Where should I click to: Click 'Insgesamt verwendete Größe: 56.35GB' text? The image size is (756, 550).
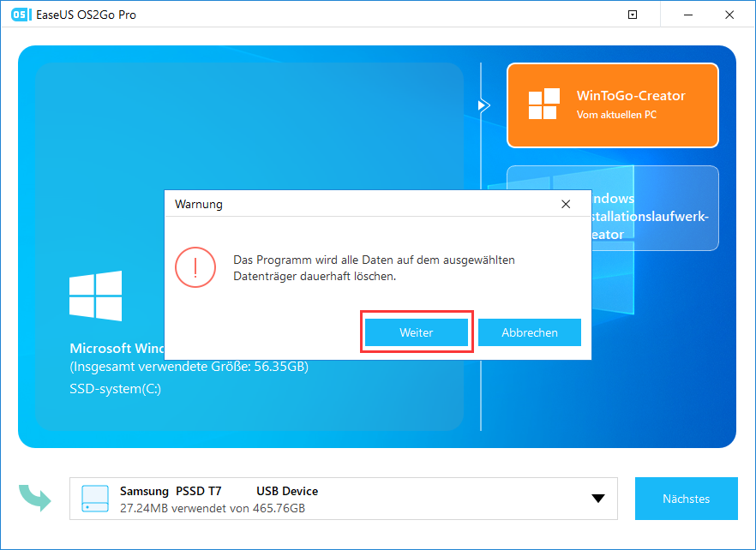[x=189, y=367]
